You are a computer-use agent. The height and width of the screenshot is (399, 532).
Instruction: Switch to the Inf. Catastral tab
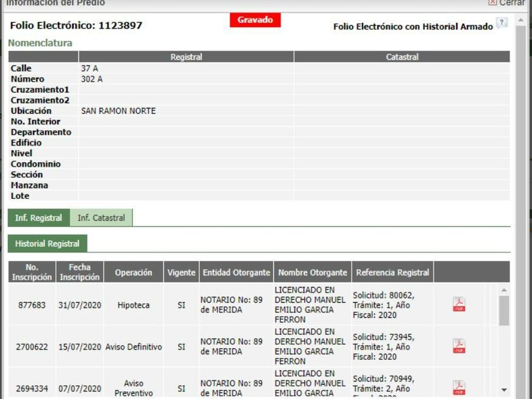101,218
